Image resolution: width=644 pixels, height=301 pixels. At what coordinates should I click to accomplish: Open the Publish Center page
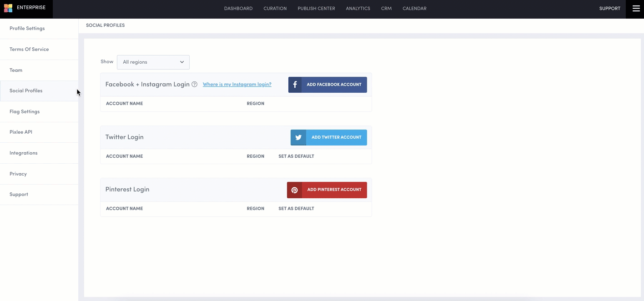(x=316, y=9)
